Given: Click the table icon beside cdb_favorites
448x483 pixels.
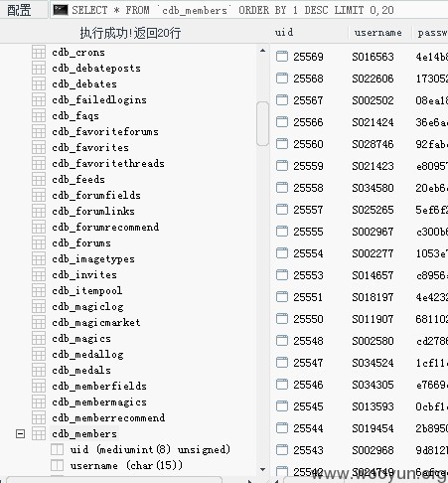Looking at the screenshot, I should pos(39,148).
